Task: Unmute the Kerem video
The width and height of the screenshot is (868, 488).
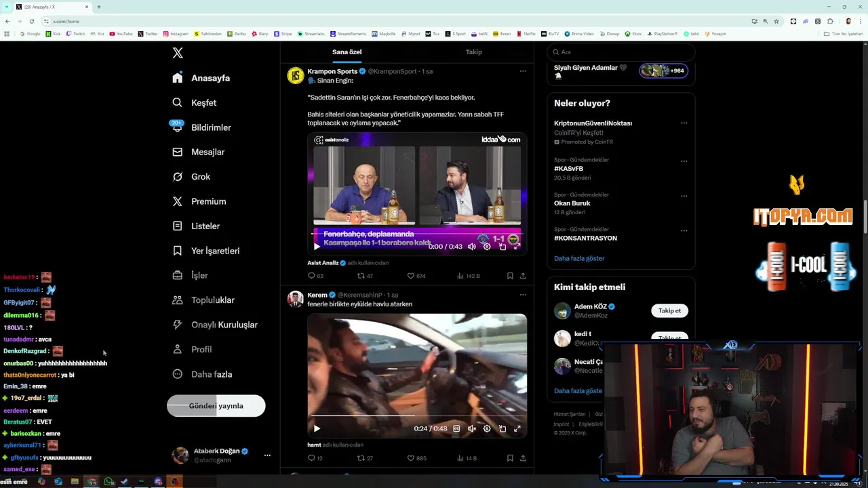Action: pos(472,428)
